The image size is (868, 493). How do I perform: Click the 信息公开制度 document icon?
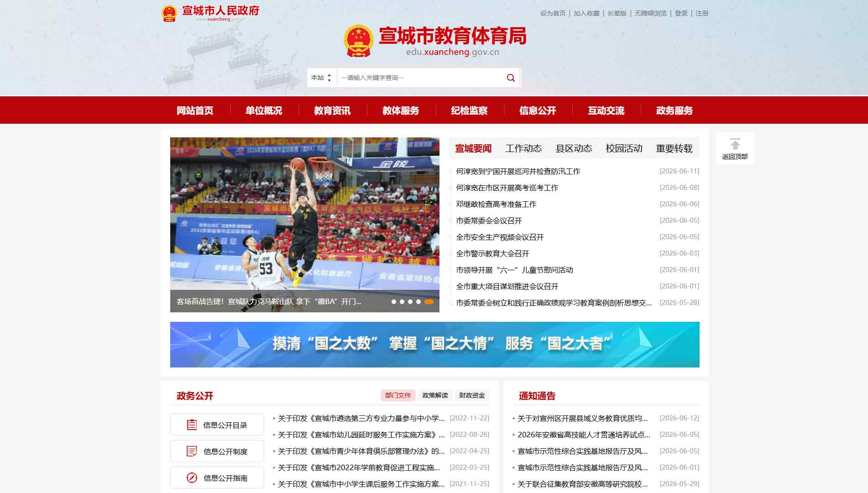192,451
